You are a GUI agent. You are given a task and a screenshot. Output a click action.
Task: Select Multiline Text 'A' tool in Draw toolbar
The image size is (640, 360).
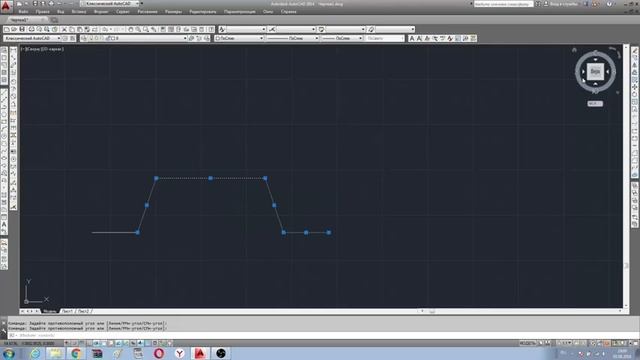point(4,224)
